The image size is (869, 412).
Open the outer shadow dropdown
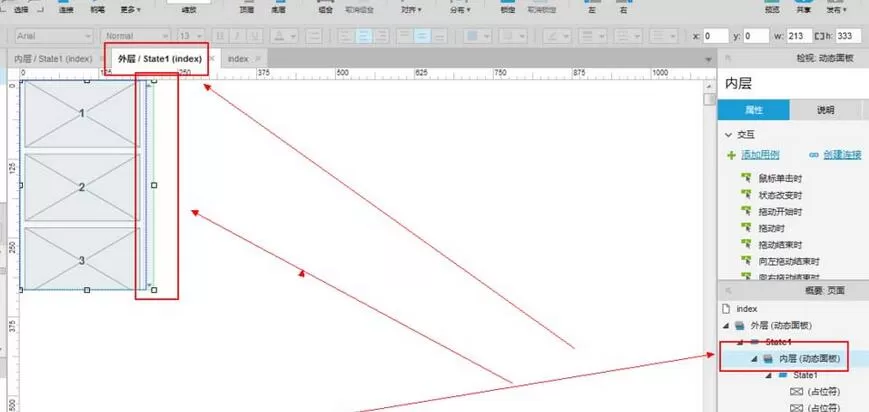[513, 36]
